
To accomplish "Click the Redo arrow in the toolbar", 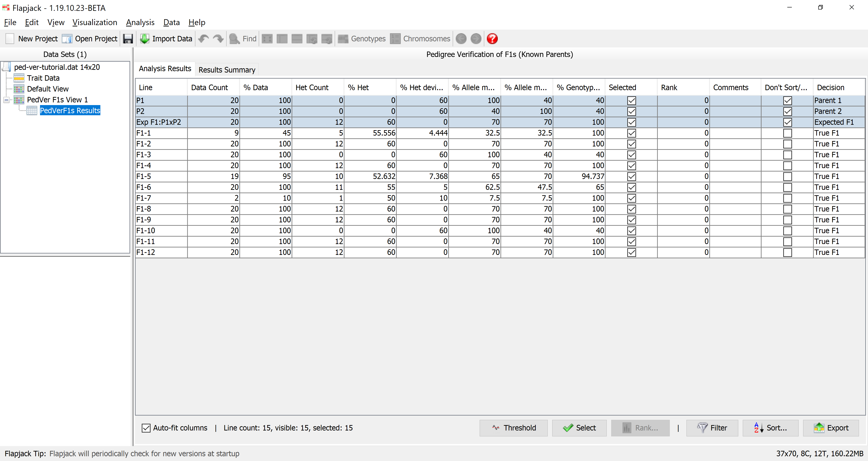I will 218,39.
